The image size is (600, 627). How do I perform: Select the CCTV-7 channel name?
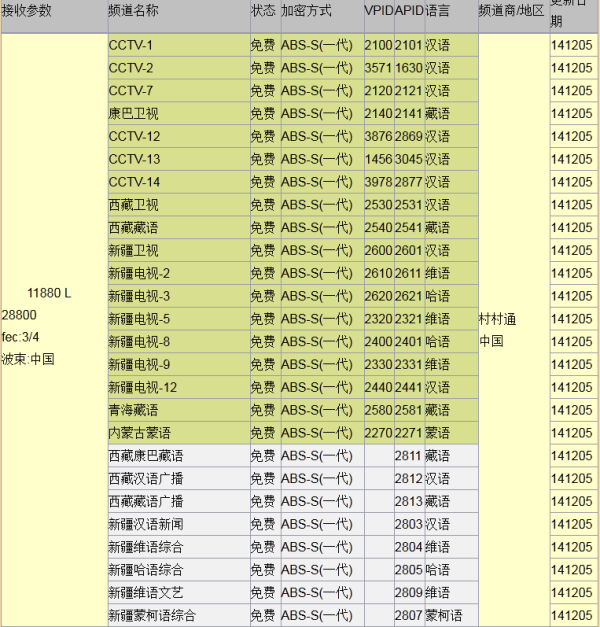coord(130,91)
